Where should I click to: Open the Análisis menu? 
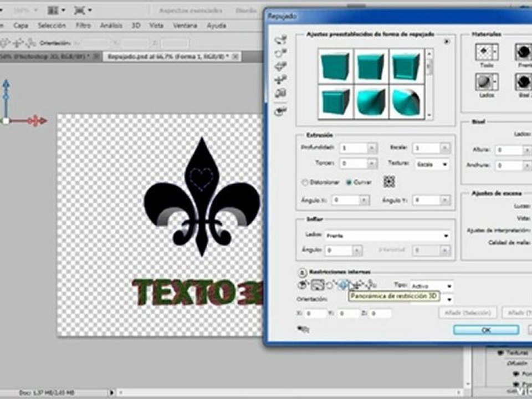(111, 25)
